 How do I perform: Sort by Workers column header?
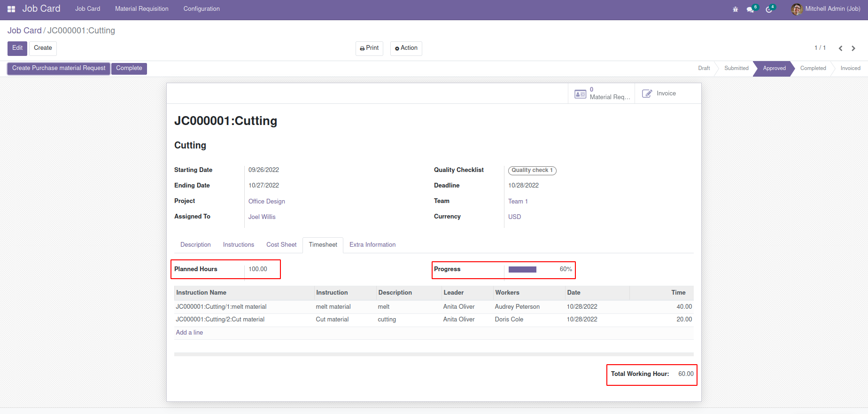529,293
